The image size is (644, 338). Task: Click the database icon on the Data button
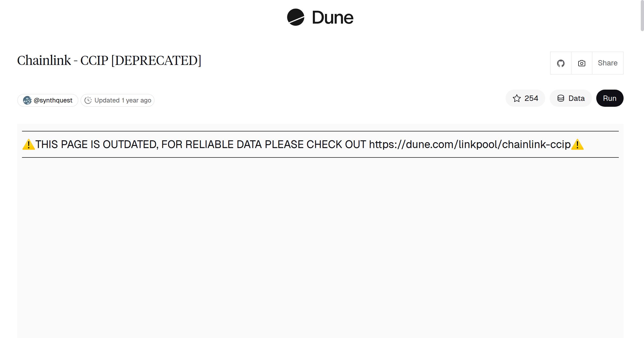[561, 98]
